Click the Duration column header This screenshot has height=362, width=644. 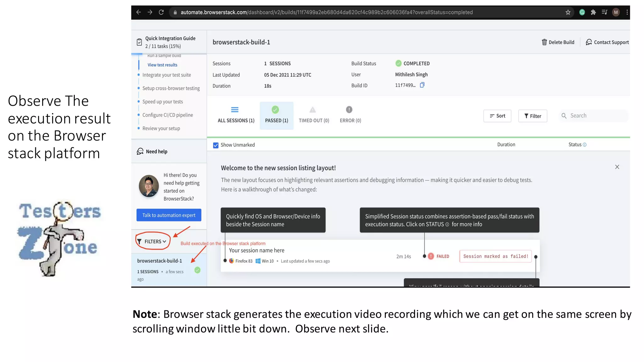[506, 145]
